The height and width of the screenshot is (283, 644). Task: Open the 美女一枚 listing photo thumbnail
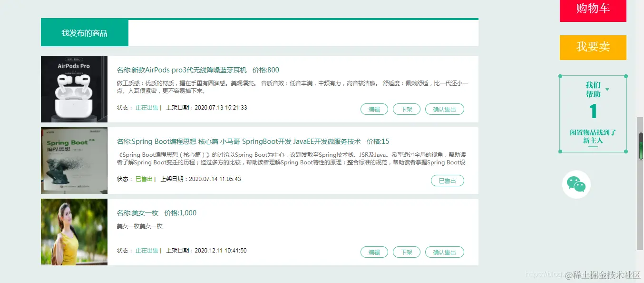(x=74, y=232)
